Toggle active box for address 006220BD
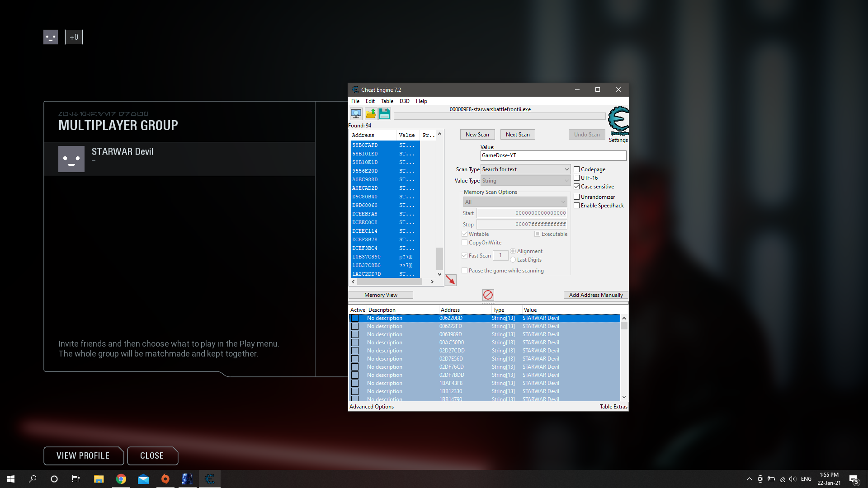This screenshot has height=488, width=868. click(x=355, y=318)
